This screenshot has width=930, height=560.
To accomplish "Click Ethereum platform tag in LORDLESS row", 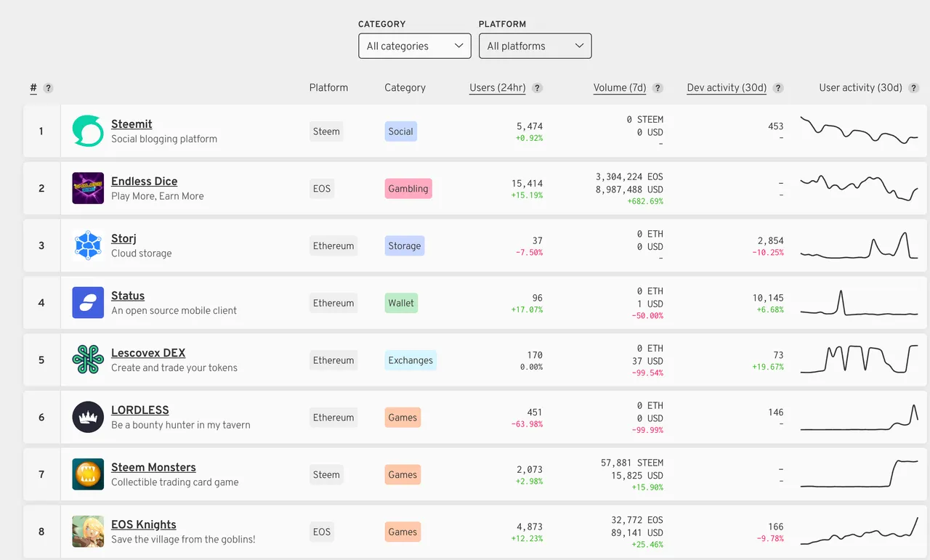I will [x=333, y=418].
